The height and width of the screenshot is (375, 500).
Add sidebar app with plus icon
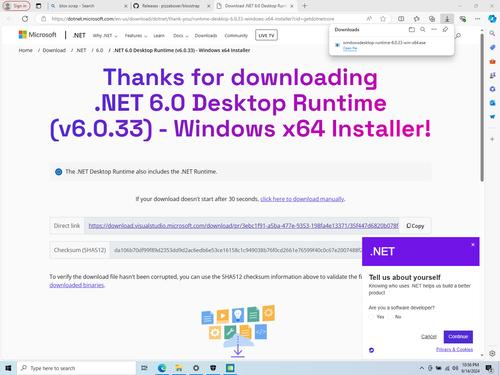pos(492,139)
